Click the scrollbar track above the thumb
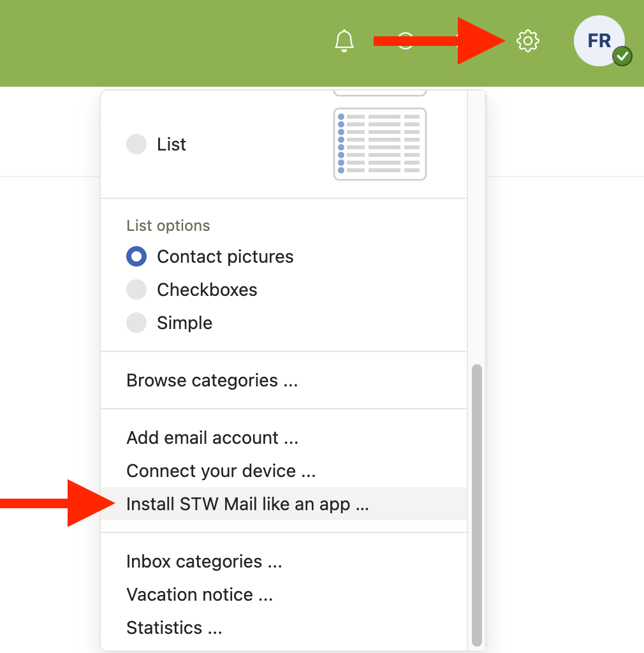This screenshot has height=653, width=644. [x=476, y=223]
